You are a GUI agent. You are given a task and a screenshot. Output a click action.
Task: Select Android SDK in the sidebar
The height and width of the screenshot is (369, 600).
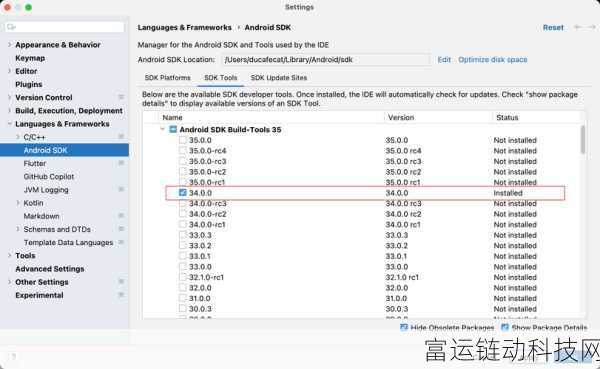coord(64,150)
